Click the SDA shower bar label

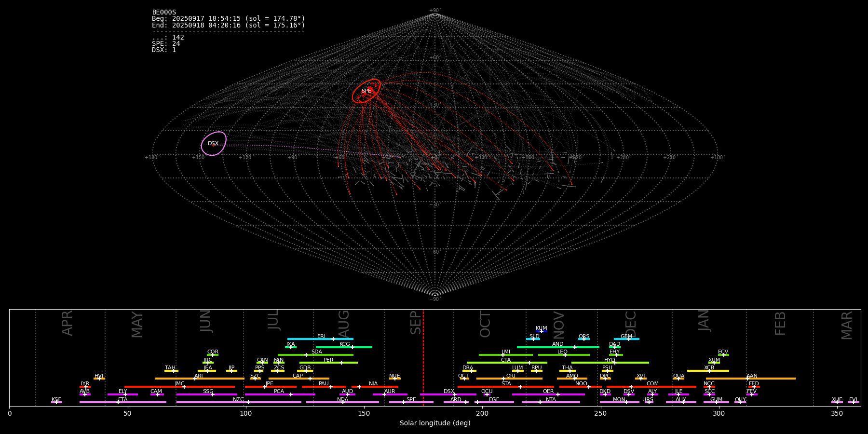click(x=317, y=352)
